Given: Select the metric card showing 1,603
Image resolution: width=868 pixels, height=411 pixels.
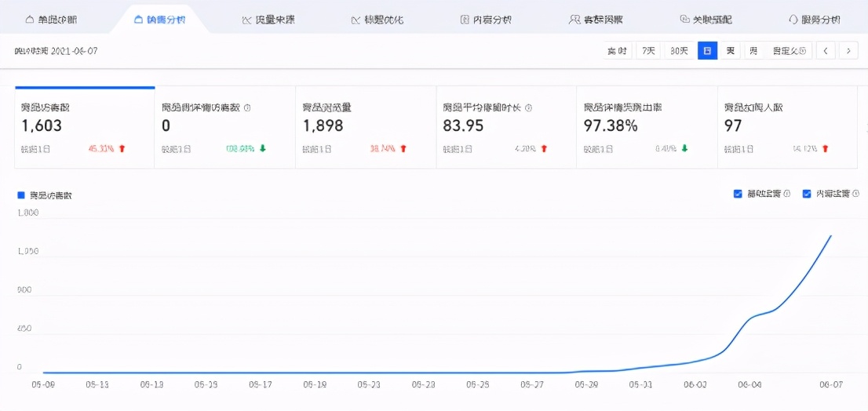Looking at the screenshot, I should (x=85, y=128).
